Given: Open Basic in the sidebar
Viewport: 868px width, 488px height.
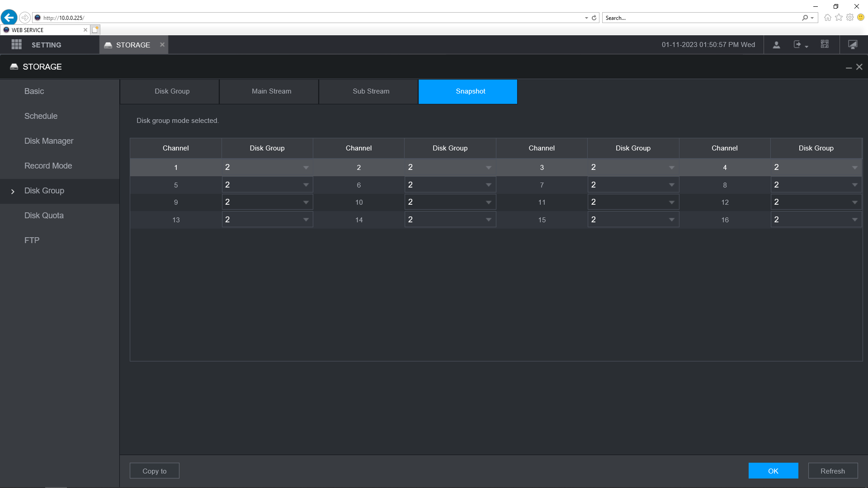Looking at the screenshot, I should click(x=60, y=91).
